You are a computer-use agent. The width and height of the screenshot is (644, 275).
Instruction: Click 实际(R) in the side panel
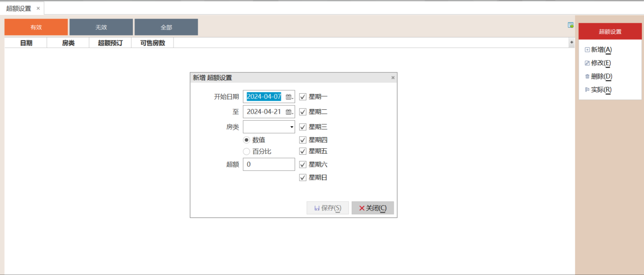[x=601, y=90]
